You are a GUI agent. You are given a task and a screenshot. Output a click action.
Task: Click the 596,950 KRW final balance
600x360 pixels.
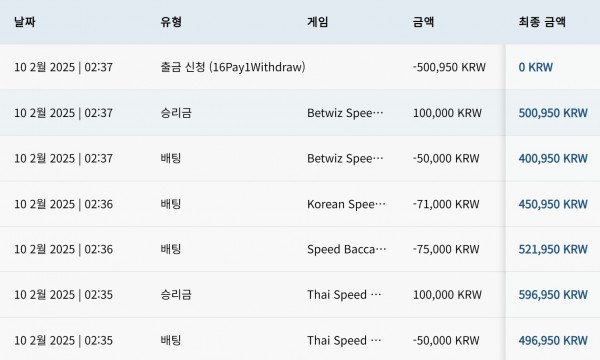[553, 295]
